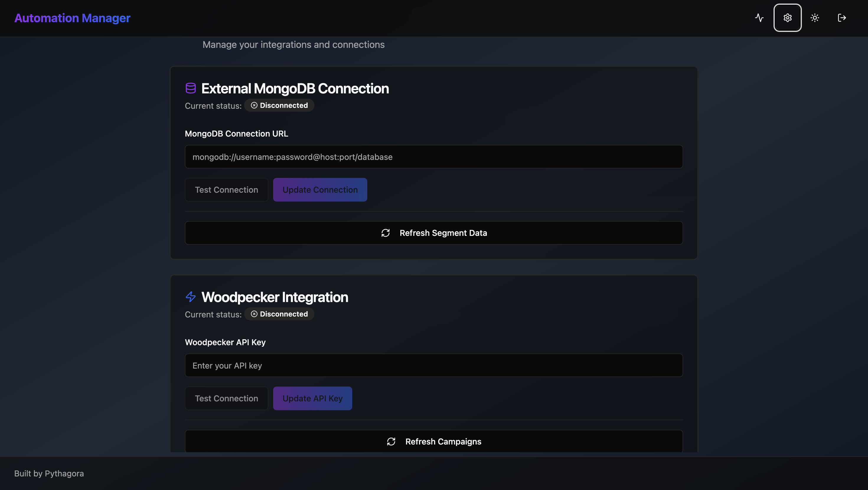Test the MongoDB connection
This screenshot has width=868, height=490.
226,189
